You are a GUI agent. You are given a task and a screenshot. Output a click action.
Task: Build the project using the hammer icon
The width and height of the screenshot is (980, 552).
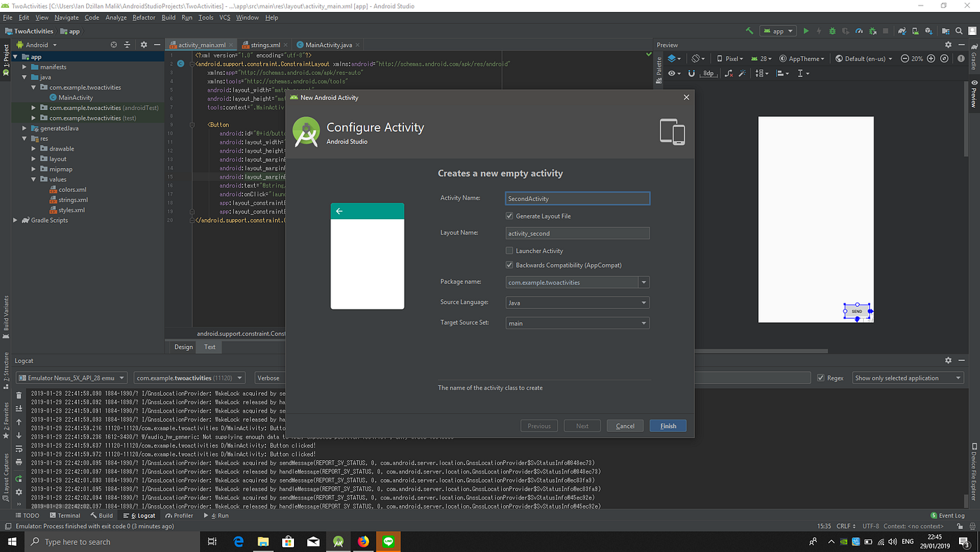(749, 30)
